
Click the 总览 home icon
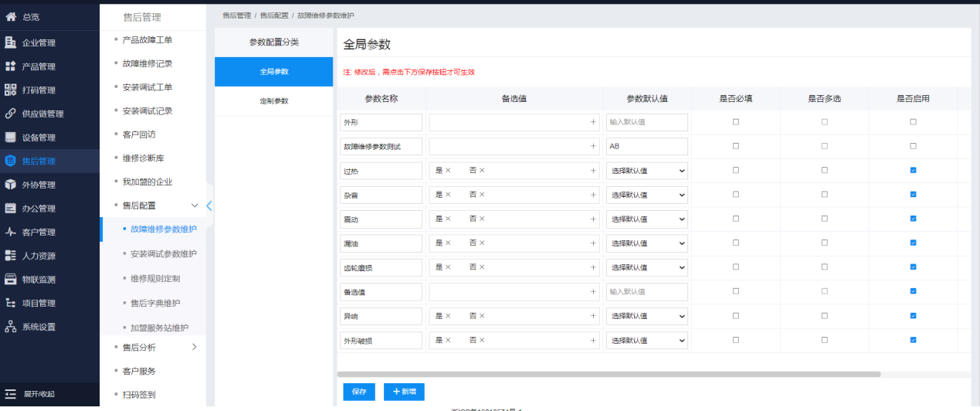click(11, 16)
